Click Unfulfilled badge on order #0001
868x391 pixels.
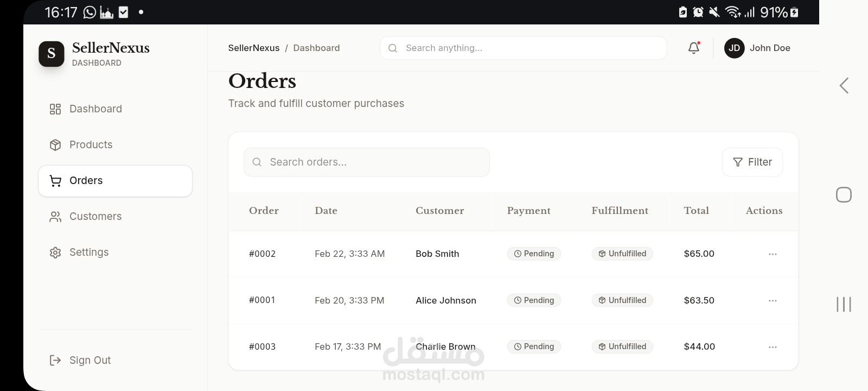622,300
